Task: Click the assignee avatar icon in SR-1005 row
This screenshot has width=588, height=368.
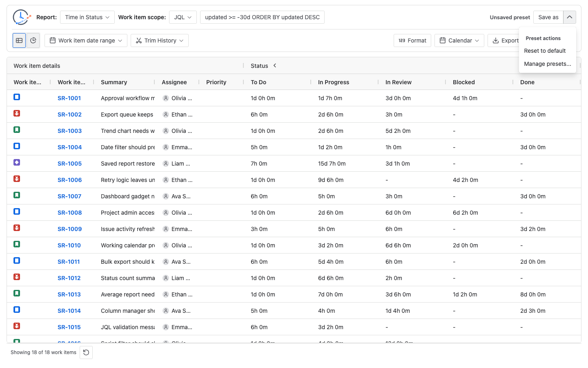Action: [166, 164]
